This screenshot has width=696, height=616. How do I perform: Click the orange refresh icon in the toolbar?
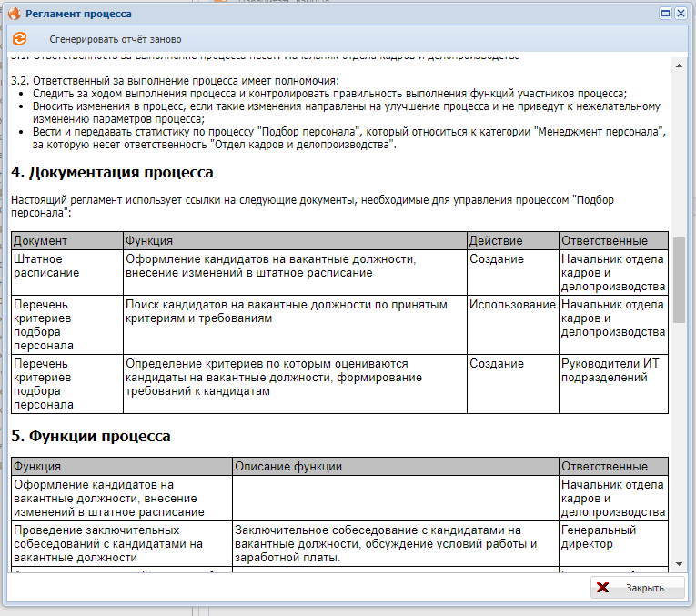pos(19,39)
